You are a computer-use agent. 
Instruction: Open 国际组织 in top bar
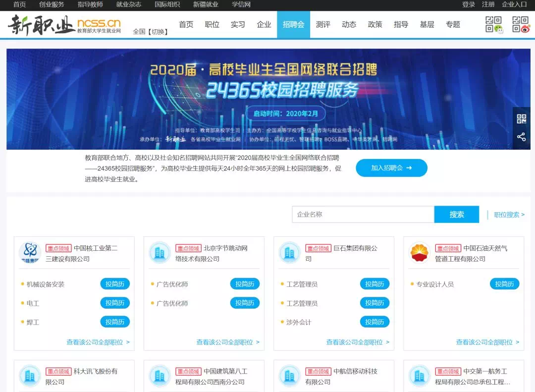(167, 4)
